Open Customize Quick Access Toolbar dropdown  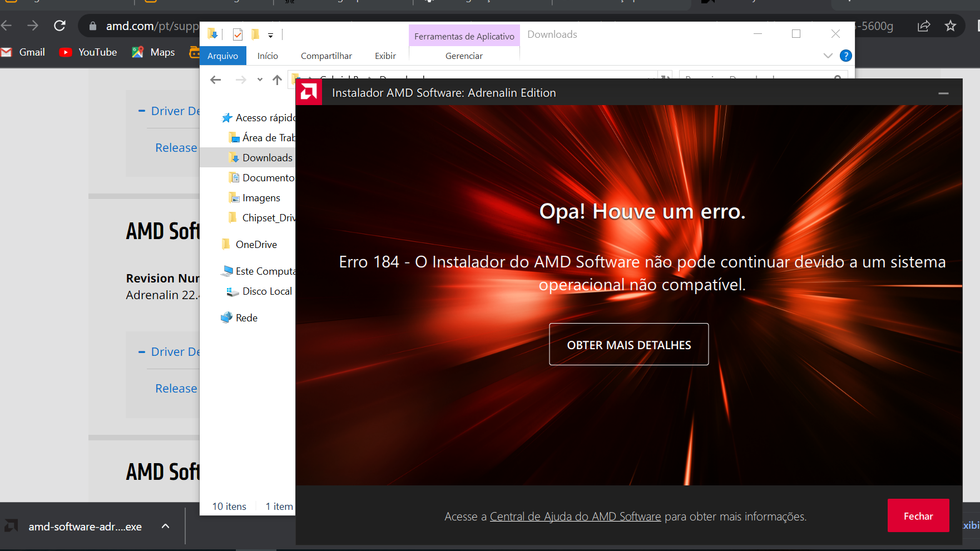(270, 35)
